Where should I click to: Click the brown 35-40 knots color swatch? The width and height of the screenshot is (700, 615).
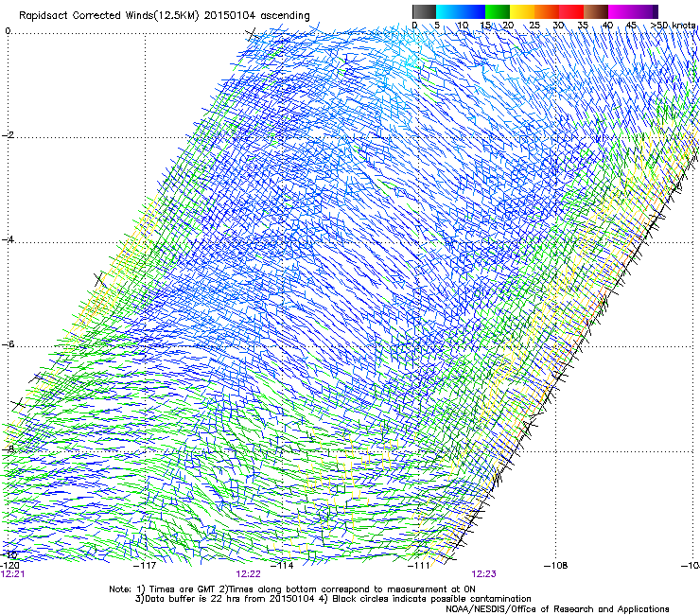tap(596, 11)
